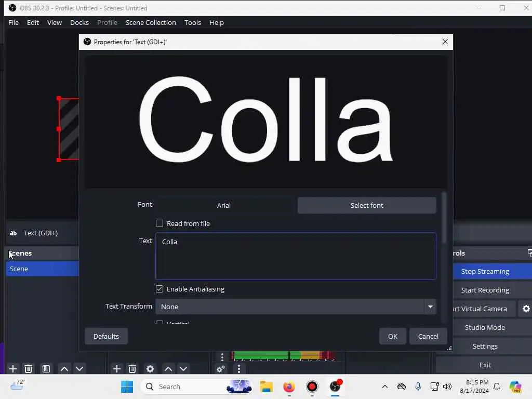Move scene down with the down arrow
Viewport: 532px width, 399px height.
(79, 369)
